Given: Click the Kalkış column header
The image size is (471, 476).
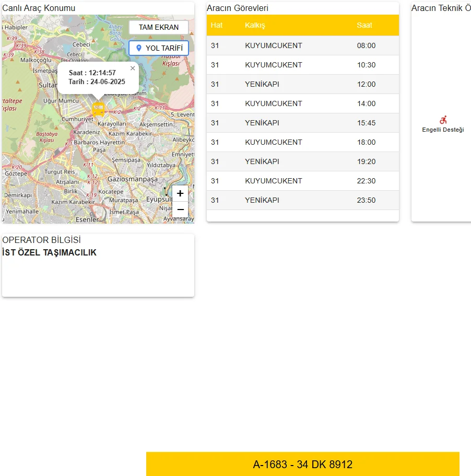Looking at the screenshot, I should pos(255,25).
